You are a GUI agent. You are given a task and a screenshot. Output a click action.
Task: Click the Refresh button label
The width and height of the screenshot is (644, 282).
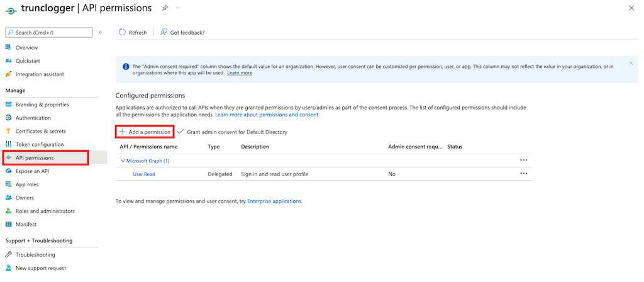click(138, 33)
